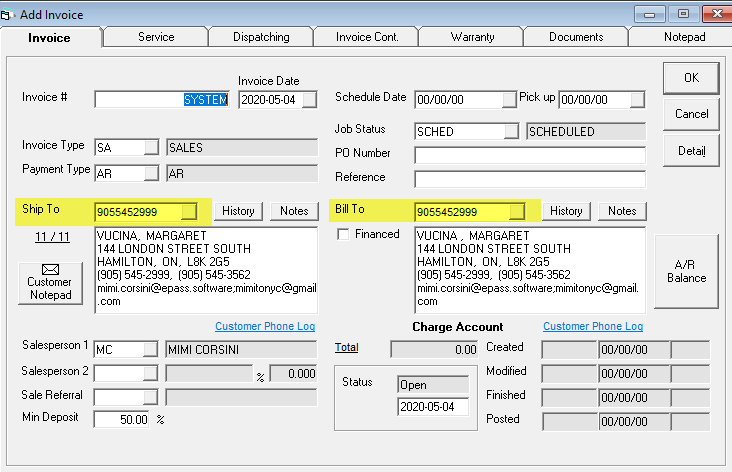This screenshot has width=732, height=472.
Task: Click the Add Invoice window title icon
Action: point(6,15)
